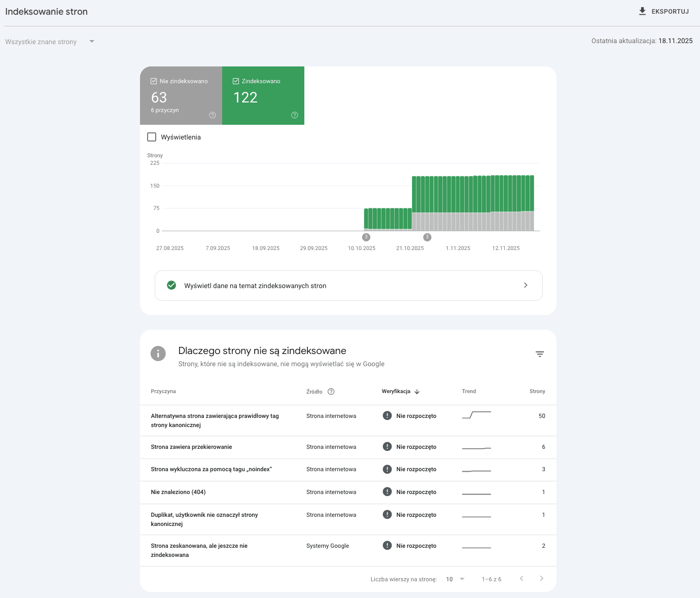The image size is (700, 598).
Task: Open Nie znaleziono (404) row
Action: [348, 493]
